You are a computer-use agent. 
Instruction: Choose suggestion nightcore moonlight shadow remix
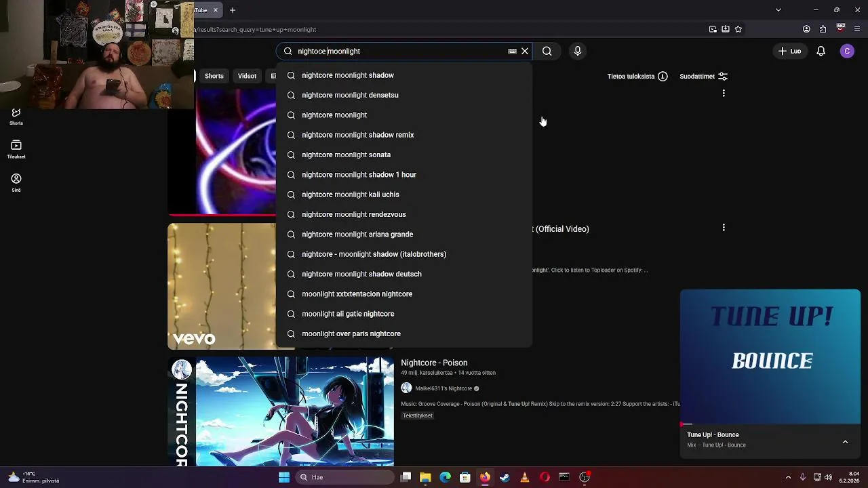[404, 135]
